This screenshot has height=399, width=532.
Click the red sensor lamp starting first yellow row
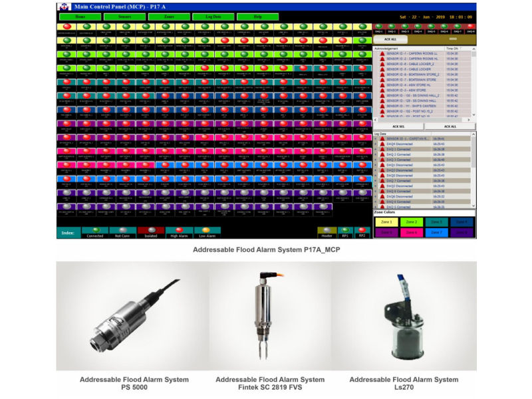(x=67, y=27)
